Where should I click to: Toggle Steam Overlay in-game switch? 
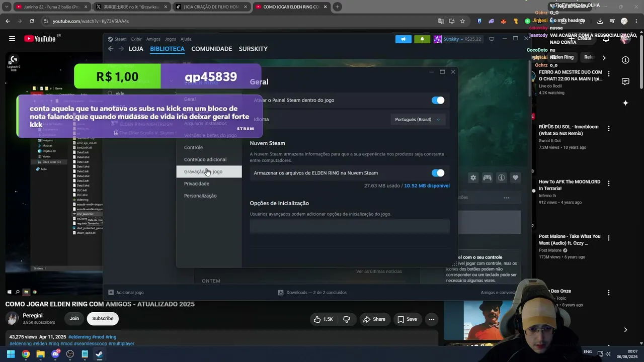[x=438, y=100]
